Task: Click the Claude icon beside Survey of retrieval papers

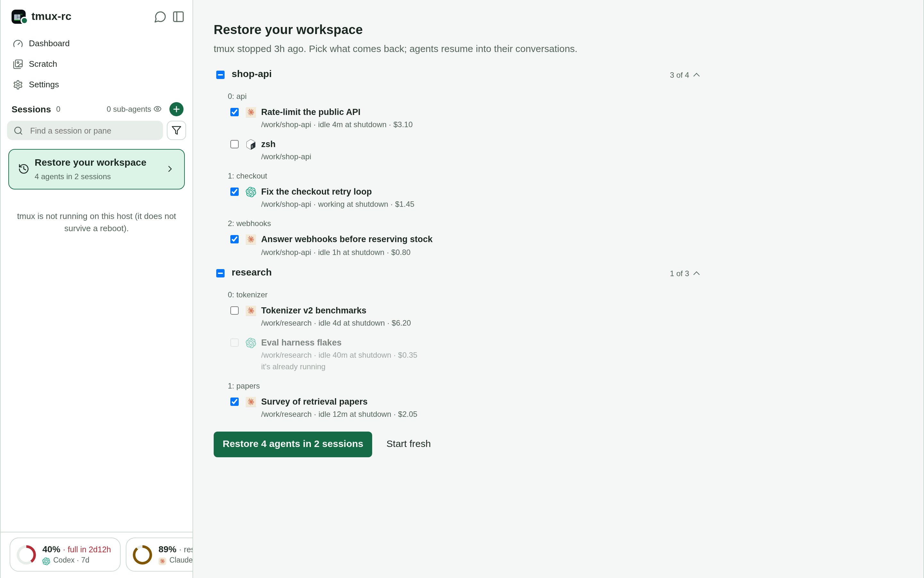Action: [x=251, y=402]
